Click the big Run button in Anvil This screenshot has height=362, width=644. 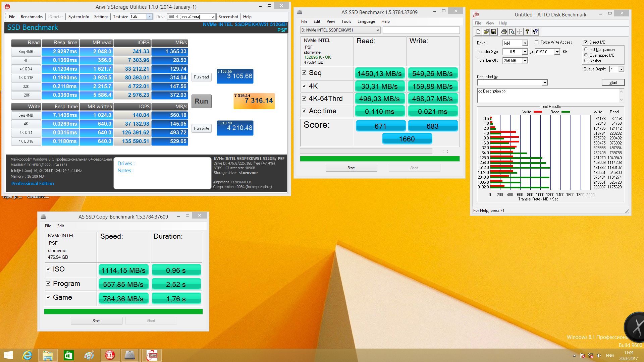pos(202,101)
